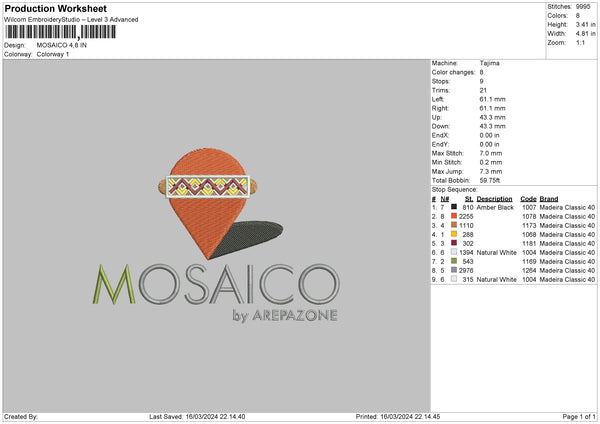This screenshot has height=424, width=600.
Task: Click thread code 1007
Action: coord(529,207)
